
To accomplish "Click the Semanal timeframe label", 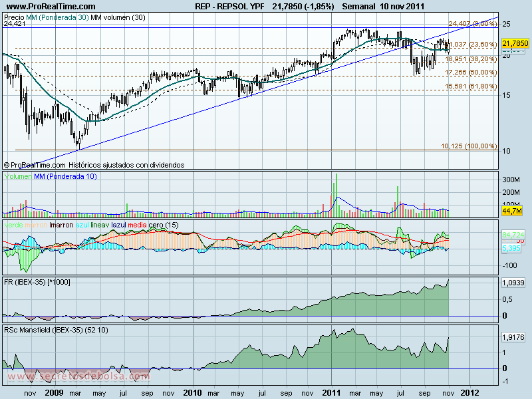I will 358,6.
